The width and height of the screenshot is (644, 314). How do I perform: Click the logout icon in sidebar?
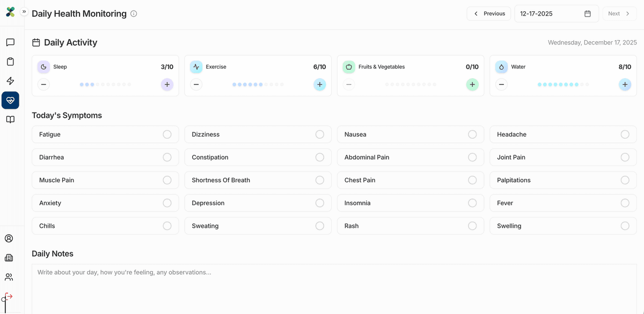[x=9, y=296]
